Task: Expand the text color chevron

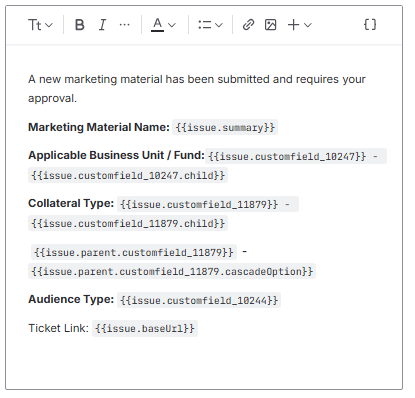Action: 172,25
